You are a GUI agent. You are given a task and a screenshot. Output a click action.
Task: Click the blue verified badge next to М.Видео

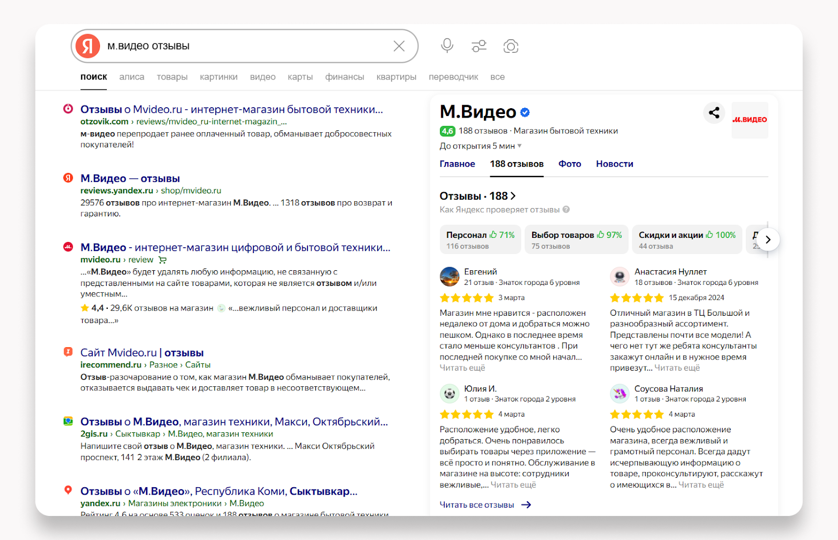[525, 112]
